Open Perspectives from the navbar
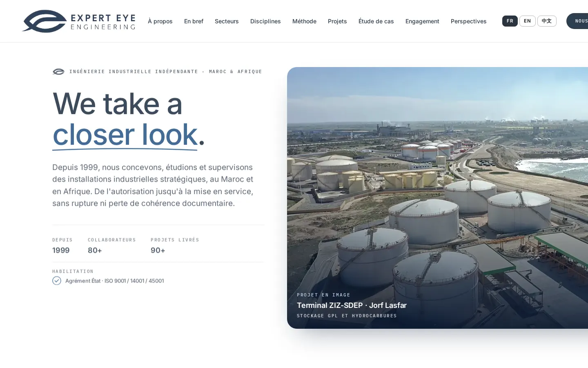 point(468,21)
